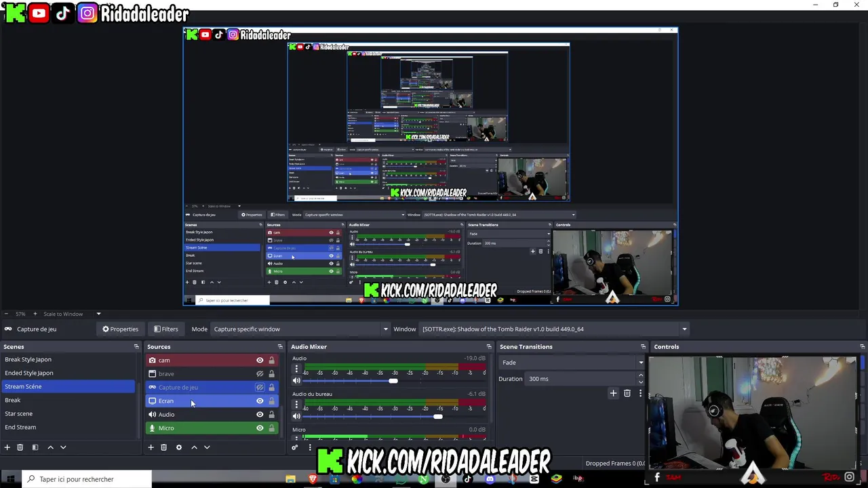868x488 pixels.
Task: Select the End Stream scene
Action: pos(68,427)
